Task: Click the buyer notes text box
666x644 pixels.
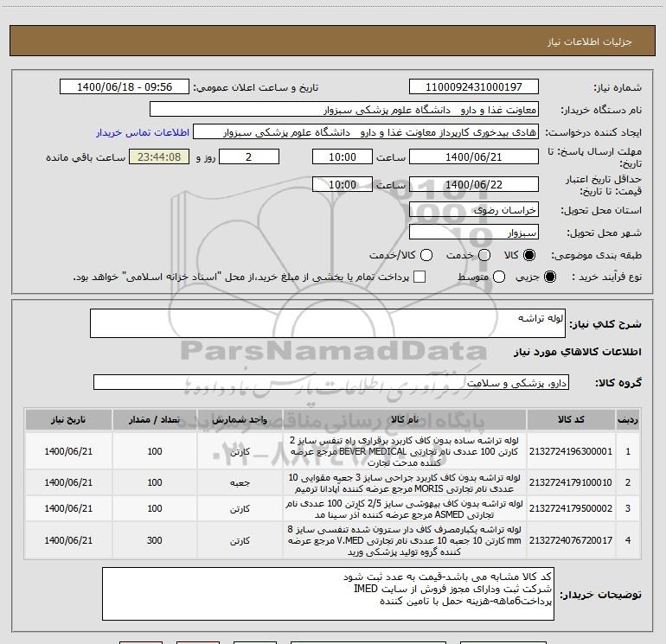Action: point(328,594)
